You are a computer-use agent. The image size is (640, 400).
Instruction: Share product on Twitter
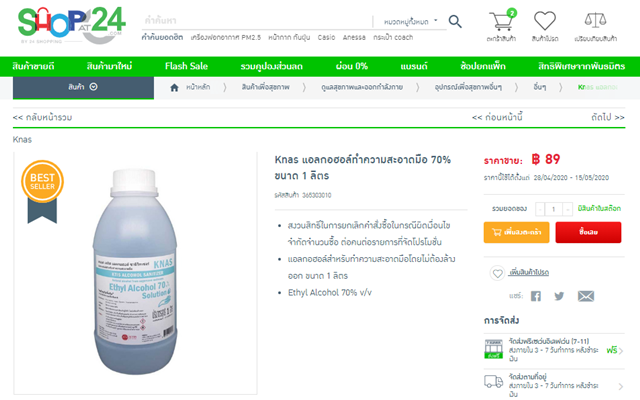pyautogui.click(x=559, y=296)
